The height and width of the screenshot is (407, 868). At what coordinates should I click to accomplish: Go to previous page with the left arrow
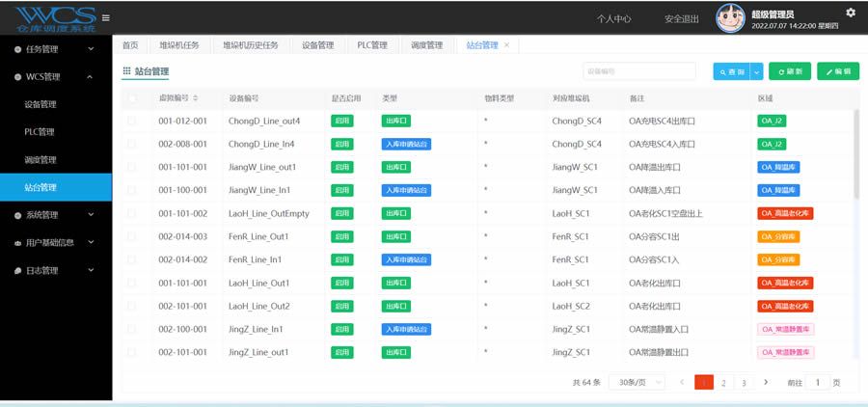(682, 382)
